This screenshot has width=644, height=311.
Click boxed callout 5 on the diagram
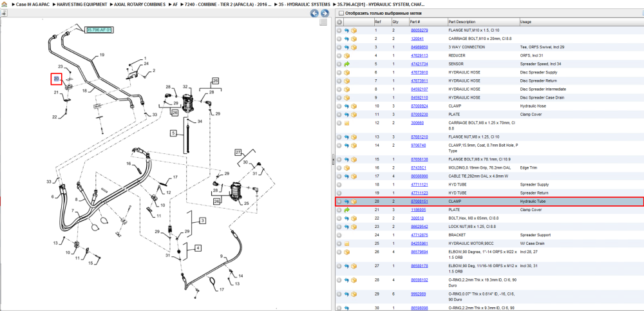[174, 133]
